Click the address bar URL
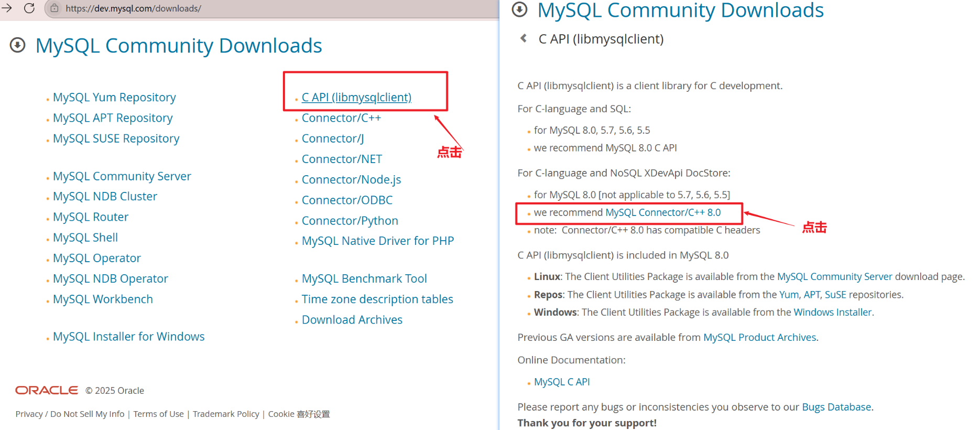This screenshot has width=980, height=430. tap(133, 8)
